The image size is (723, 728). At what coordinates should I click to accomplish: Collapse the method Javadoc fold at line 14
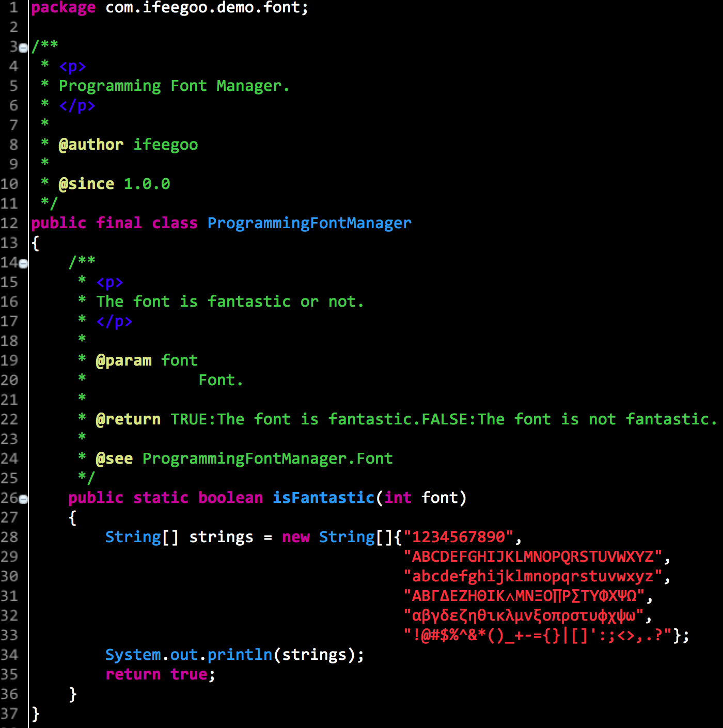pos(23,264)
